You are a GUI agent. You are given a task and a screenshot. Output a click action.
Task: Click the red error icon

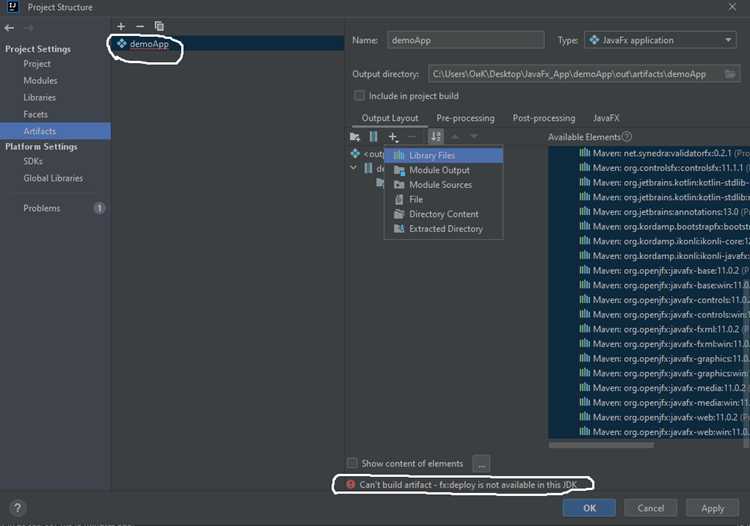(350, 484)
